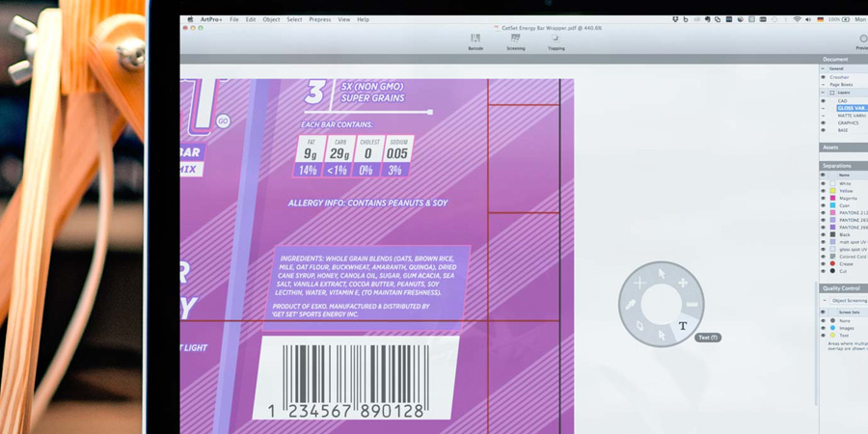This screenshot has width=868, height=434.
Task: Toggle visibility of the Crosshair item
Action: (824, 77)
